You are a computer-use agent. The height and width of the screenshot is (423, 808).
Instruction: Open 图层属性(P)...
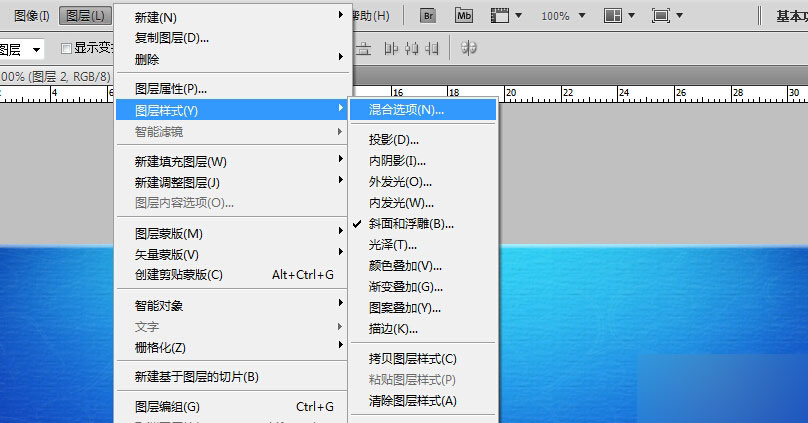click(x=233, y=89)
